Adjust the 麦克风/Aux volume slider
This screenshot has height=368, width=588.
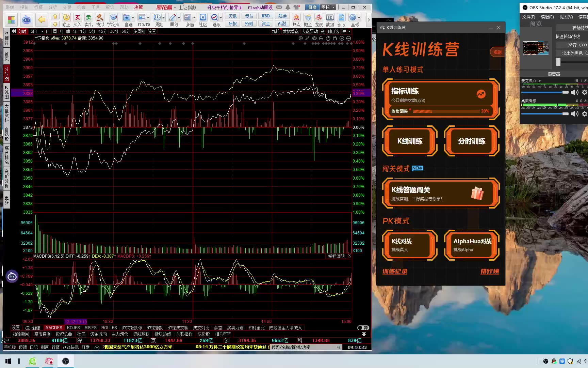[x=545, y=92]
